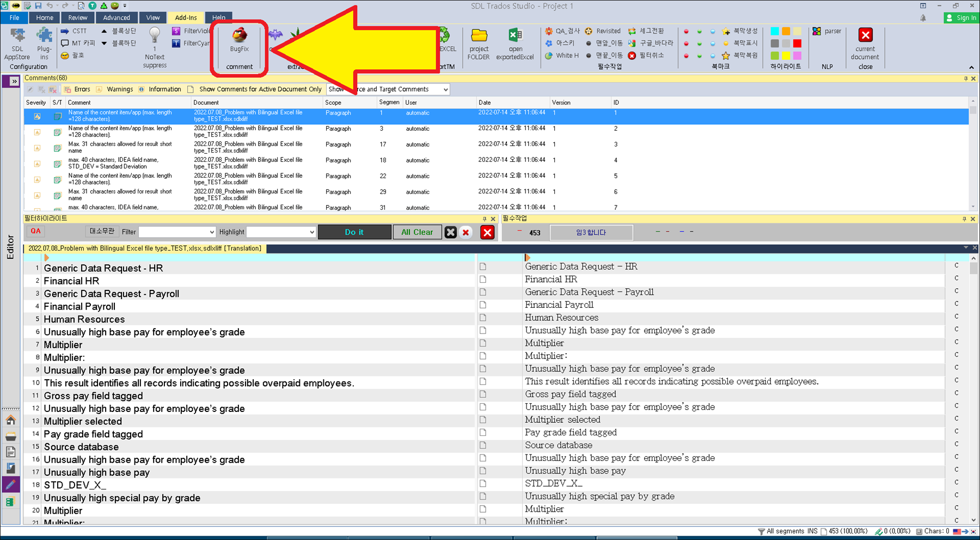Click the black X button in filter panel
This screenshot has width=980, height=540.
click(450, 233)
